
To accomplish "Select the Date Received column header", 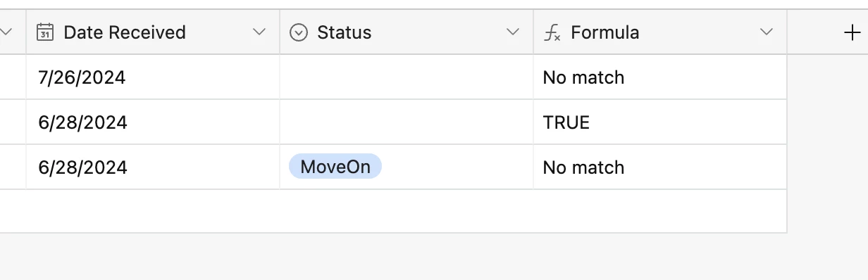I will click(153, 32).
